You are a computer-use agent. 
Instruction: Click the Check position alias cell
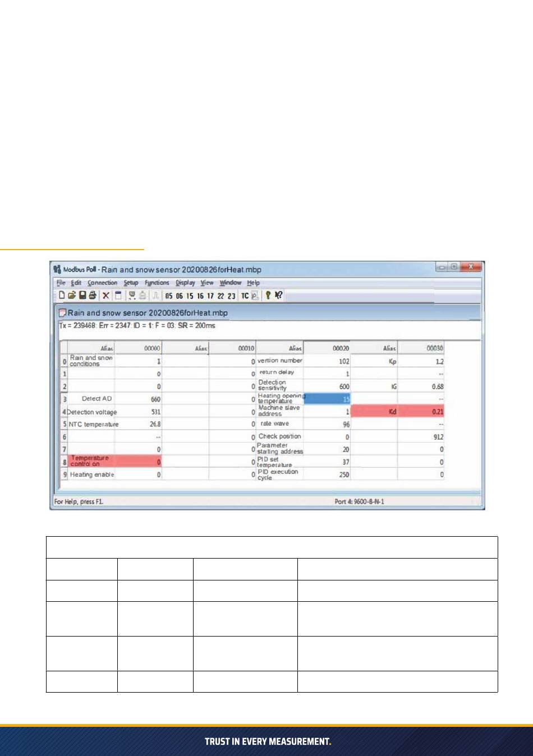tap(280, 436)
